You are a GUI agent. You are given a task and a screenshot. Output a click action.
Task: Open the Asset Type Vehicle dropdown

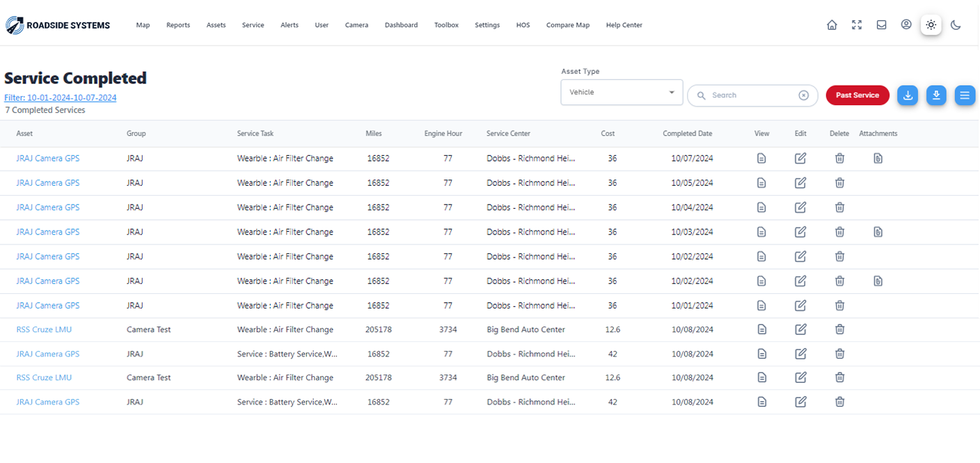click(622, 92)
